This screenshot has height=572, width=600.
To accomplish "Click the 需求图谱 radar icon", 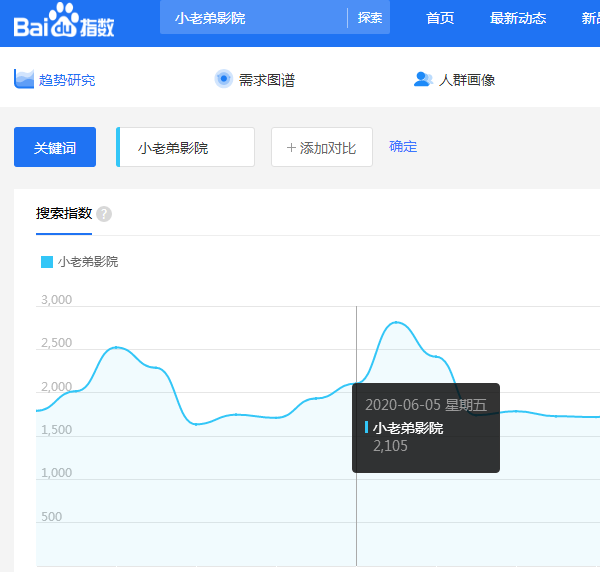I will tap(223, 79).
